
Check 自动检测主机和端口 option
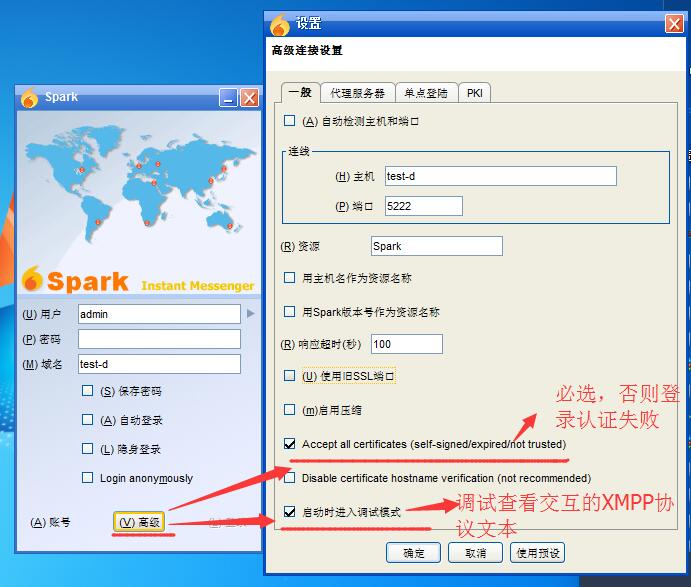(x=290, y=121)
